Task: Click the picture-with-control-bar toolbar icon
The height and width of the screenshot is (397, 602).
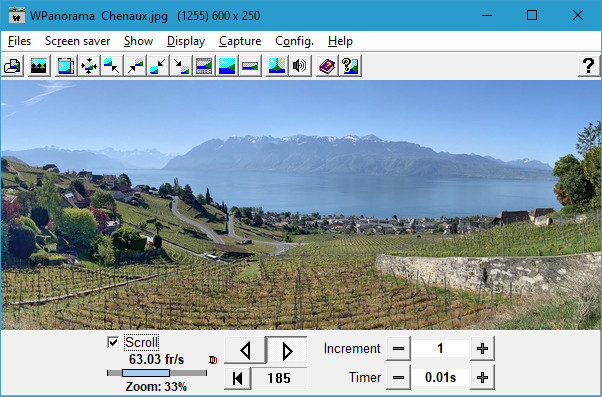Action: [x=204, y=66]
